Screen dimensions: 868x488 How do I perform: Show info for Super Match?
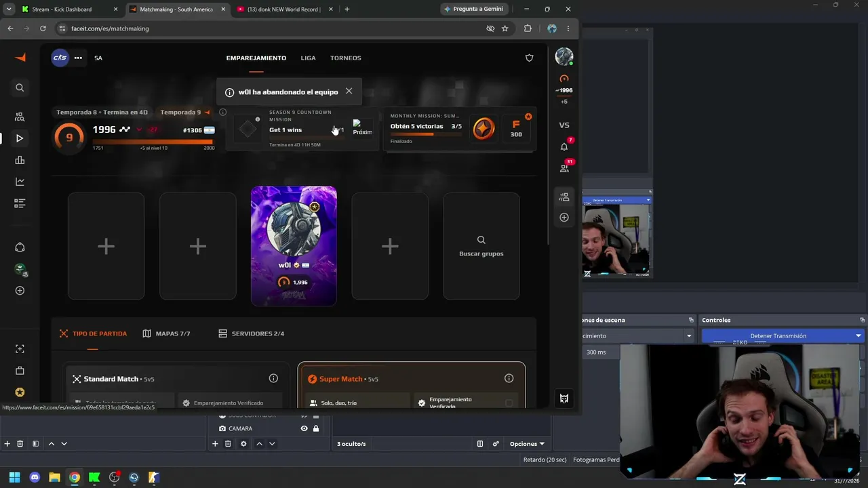tap(509, 378)
